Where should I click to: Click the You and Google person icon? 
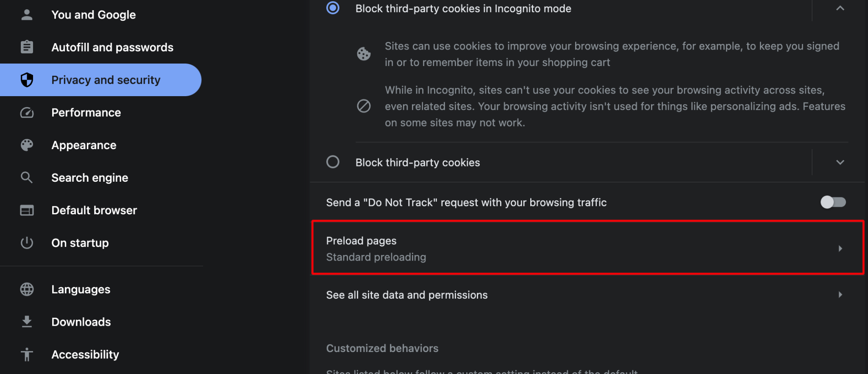[x=27, y=15]
